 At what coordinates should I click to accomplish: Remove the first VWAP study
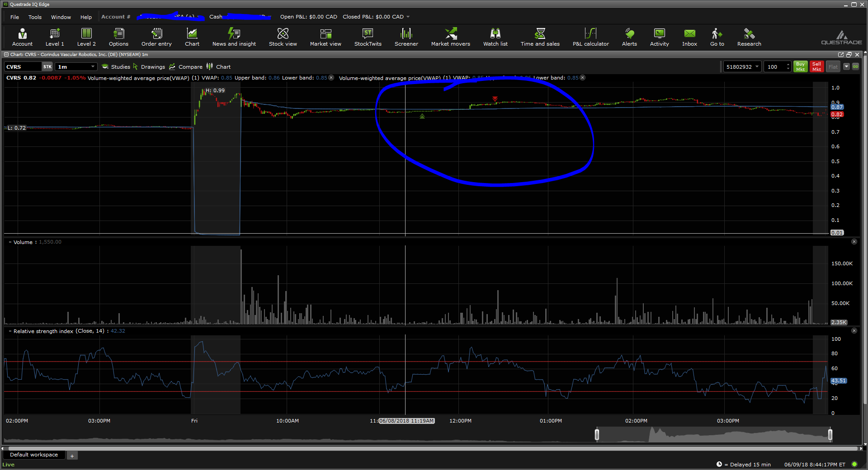tap(331, 78)
